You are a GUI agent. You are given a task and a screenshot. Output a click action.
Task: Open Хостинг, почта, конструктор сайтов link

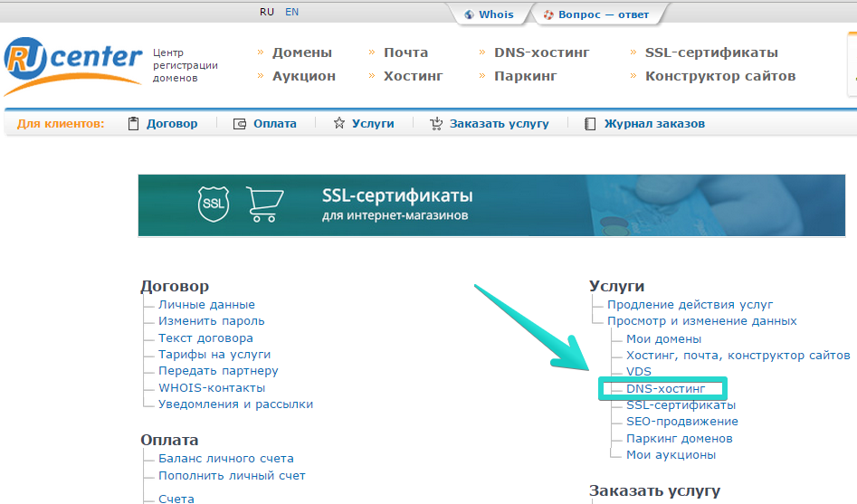(738, 356)
